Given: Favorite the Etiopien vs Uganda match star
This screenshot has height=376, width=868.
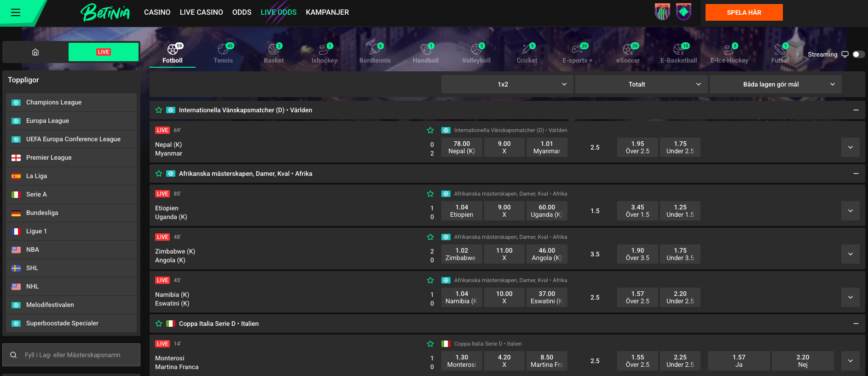Looking at the screenshot, I should [x=430, y=194].
